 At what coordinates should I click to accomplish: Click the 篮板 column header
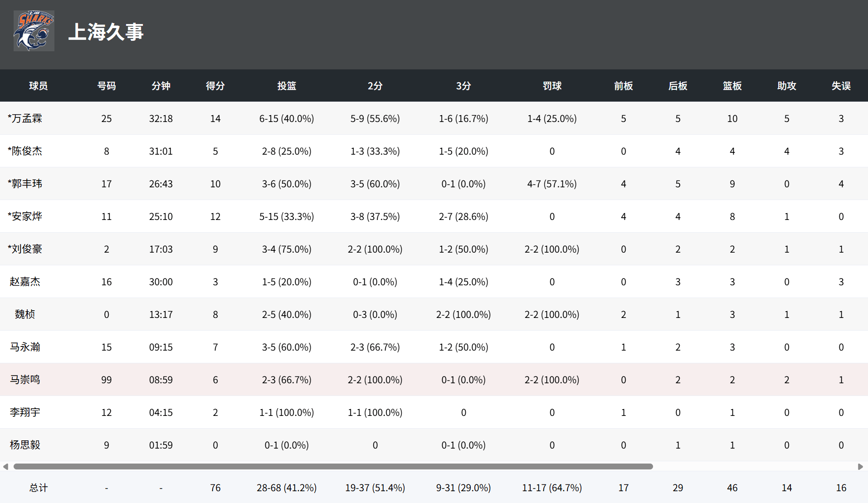(x=732, y=86)
